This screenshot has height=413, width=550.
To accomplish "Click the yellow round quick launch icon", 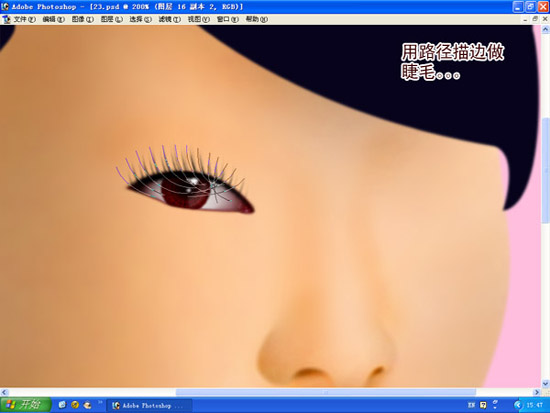I will 75,405.
